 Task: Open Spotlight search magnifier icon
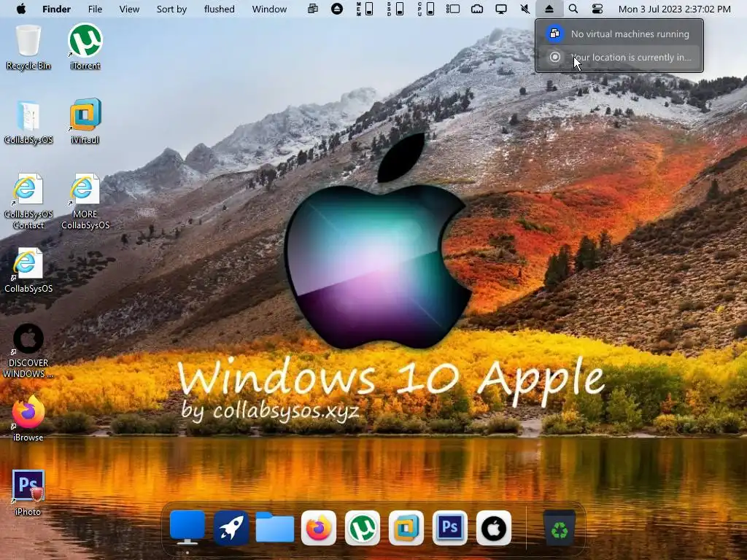tap(573, 9)
